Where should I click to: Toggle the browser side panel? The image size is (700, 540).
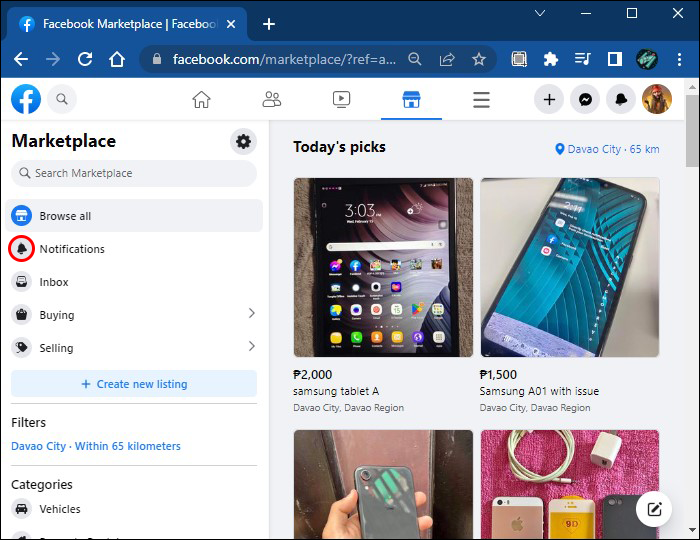click(615, 59)
